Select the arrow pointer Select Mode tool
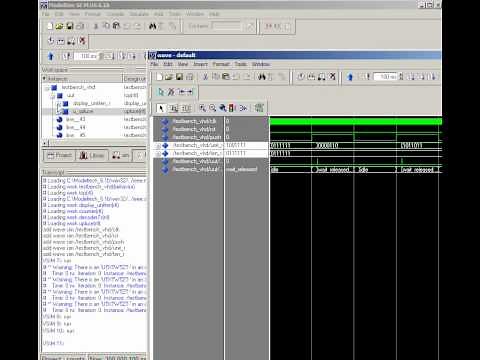 (161, 108)
